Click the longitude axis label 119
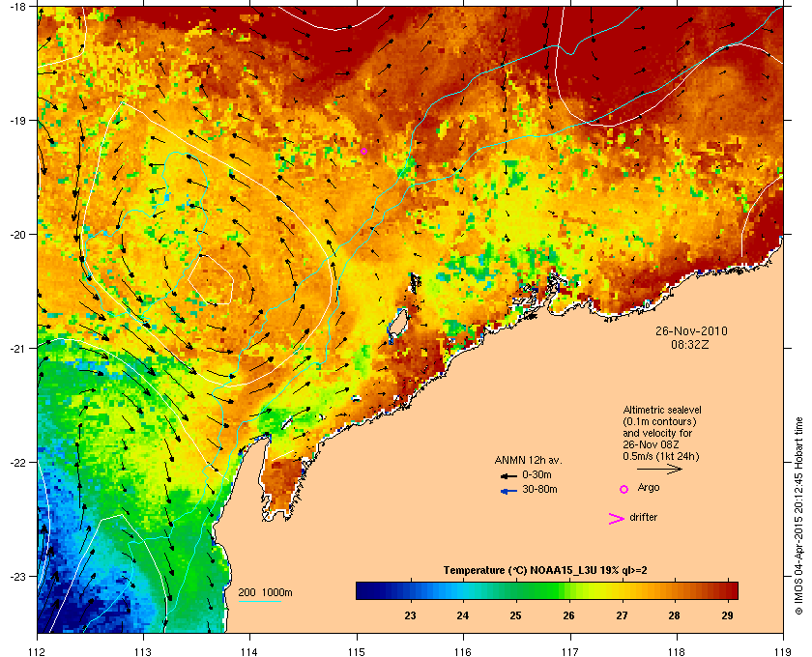This screenshot has width=812, height=657. pyautogui.click(x=783, y=651)
